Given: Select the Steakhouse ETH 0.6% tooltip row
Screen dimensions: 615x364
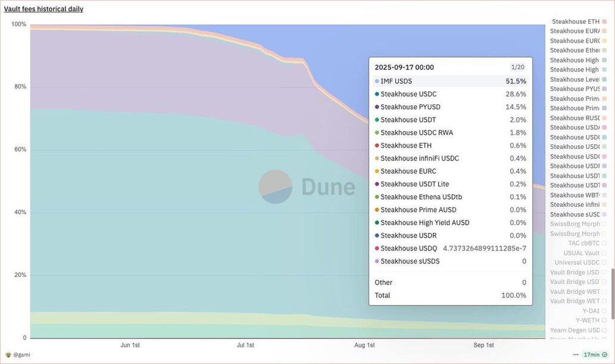Looking at the screenshot, I should (x=451, y=145).
